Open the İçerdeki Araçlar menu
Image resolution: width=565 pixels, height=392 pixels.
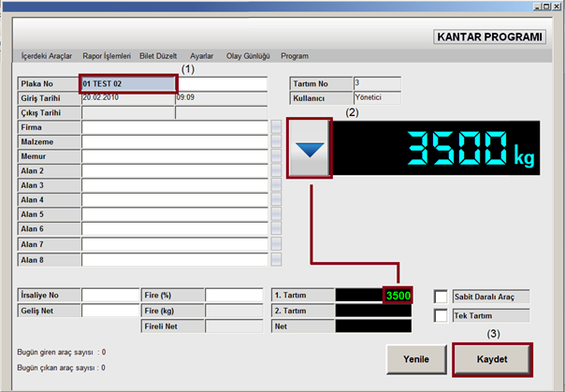click(x=47, y=56)
